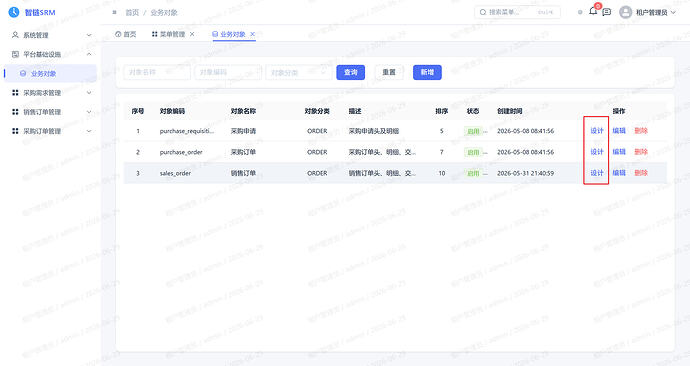The height and width of the screenshot is (366, 690).
Task: Click the magnifier icon in menu search
Action: click(483, 12)
